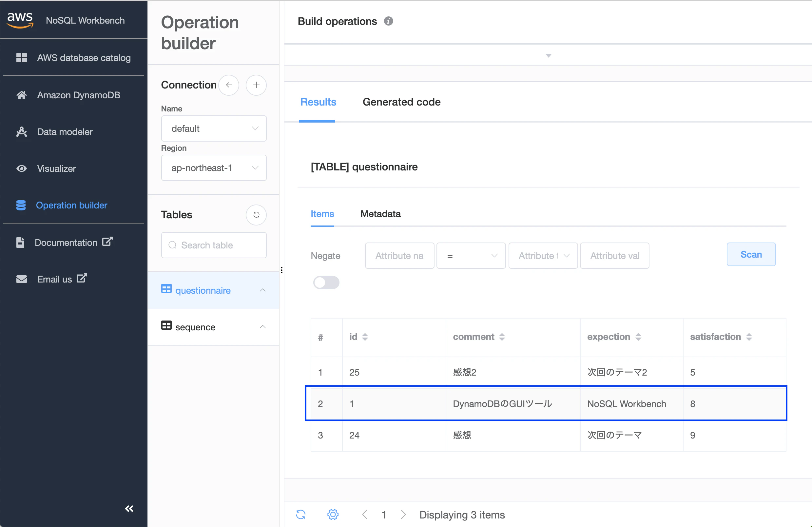Collapse the questionnaire table chevron

click(262, 290)
